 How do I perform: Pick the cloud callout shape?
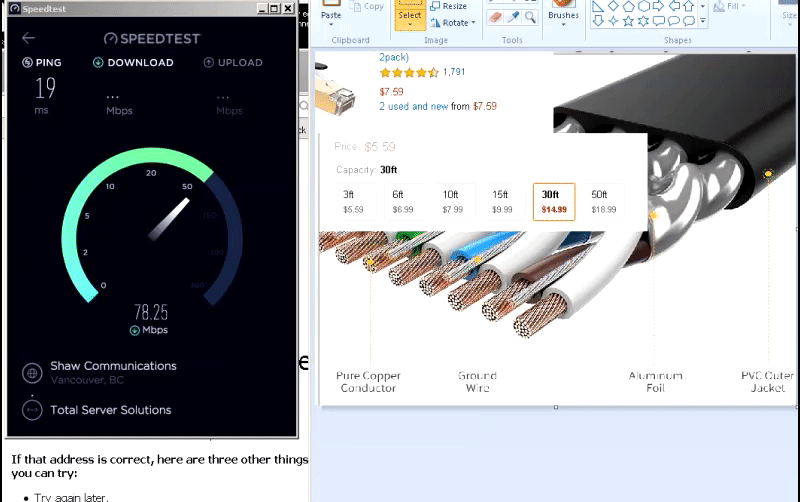(x=689, y=21)
